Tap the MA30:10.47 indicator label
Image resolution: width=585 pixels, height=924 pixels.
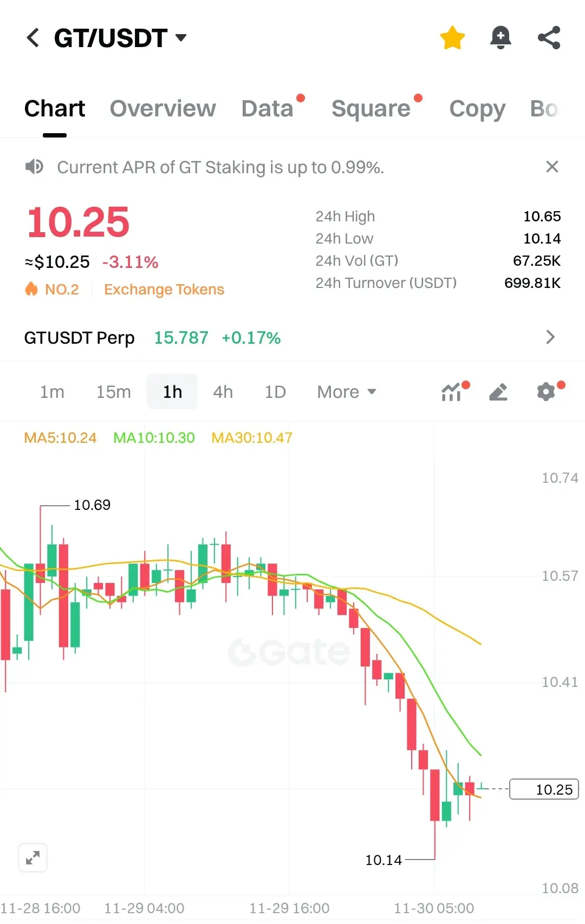point(252,437)
